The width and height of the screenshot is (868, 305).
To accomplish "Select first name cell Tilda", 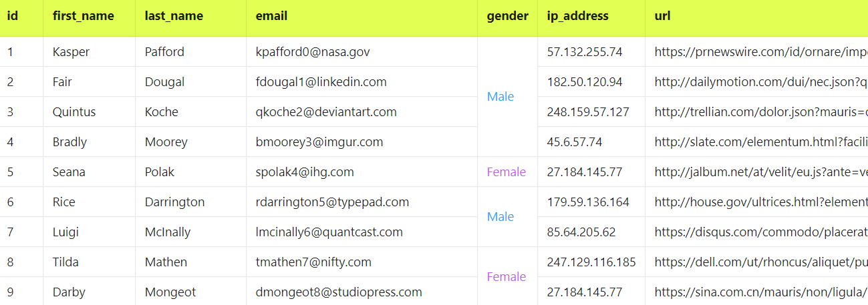I will tap(90, 262).
